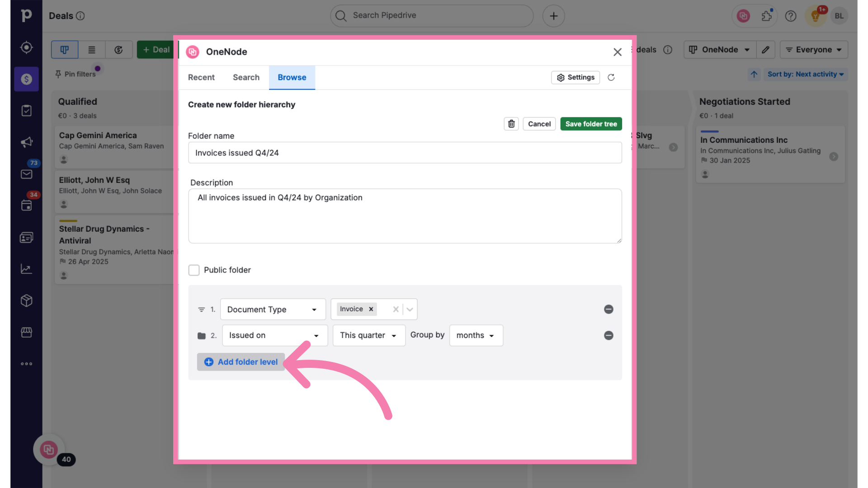Click In Communications Inc activity arrow icon

click(834, 157)
